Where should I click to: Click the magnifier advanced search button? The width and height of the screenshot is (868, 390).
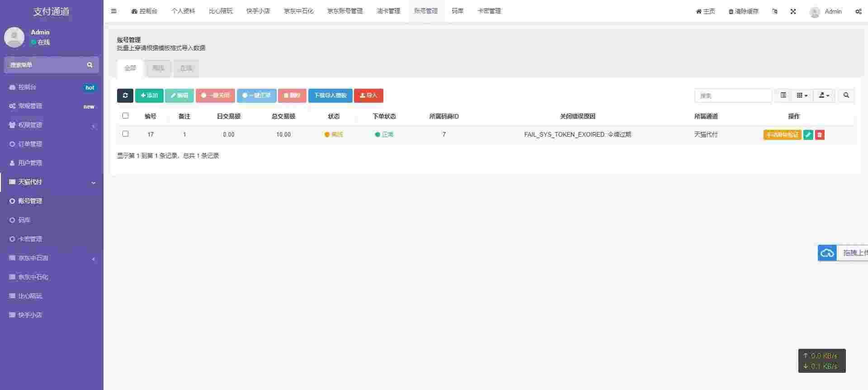846,95
